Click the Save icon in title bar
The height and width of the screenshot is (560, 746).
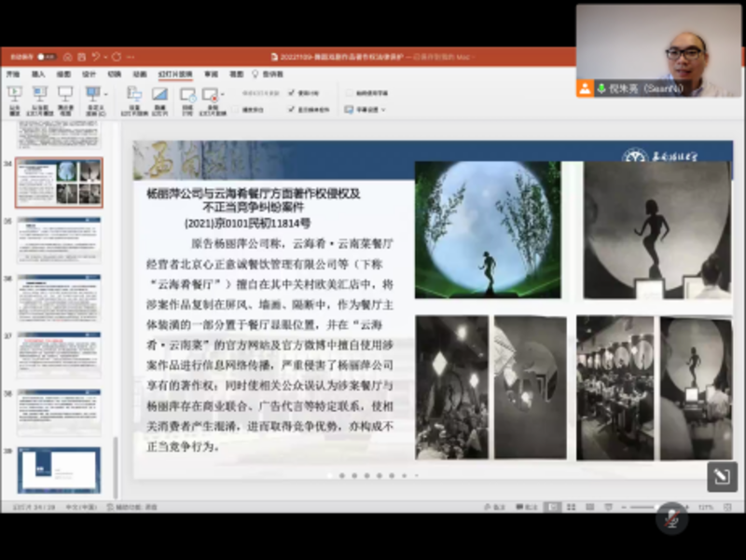click(x=81, y=57)
